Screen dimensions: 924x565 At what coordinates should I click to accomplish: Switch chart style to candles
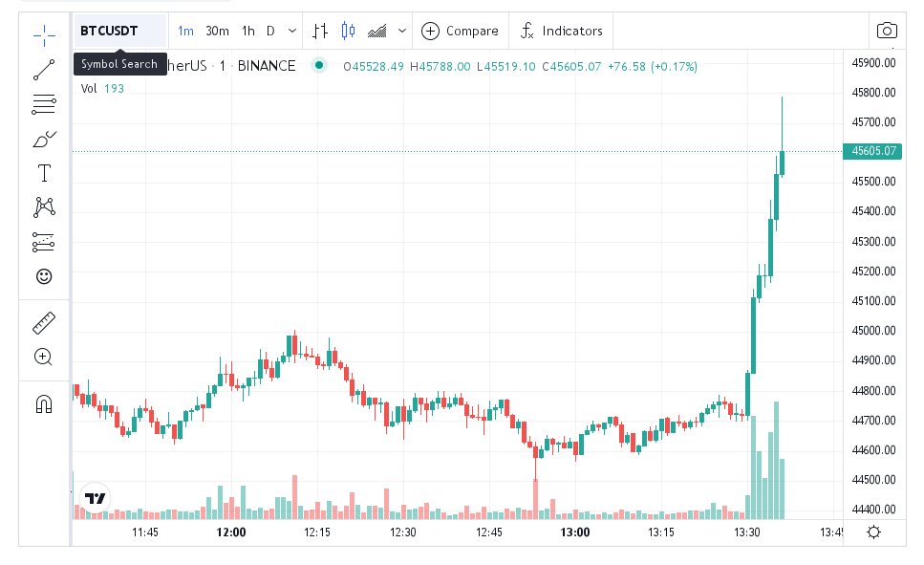(348, 31)
